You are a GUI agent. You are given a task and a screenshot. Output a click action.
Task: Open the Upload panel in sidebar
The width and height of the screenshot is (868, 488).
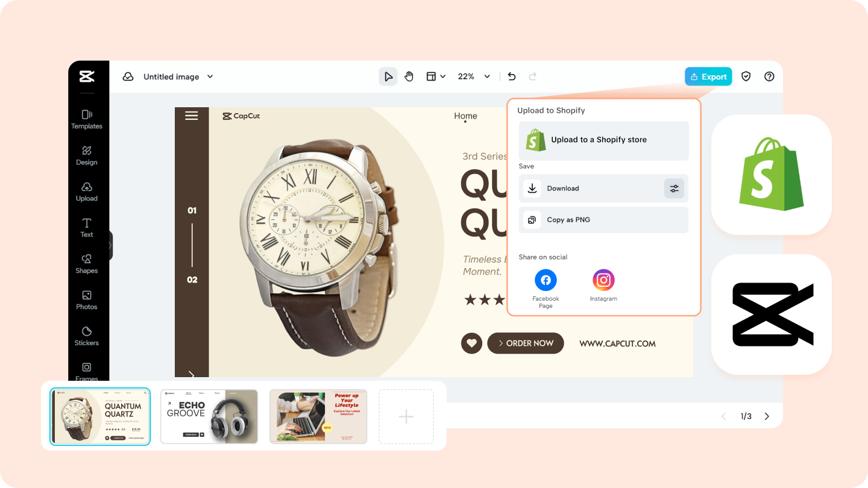pyautogui.click(x=87, y=191)
